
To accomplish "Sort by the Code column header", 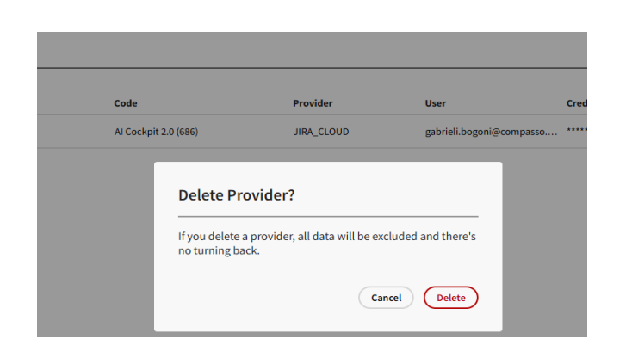I will click(x=126, y=103).
